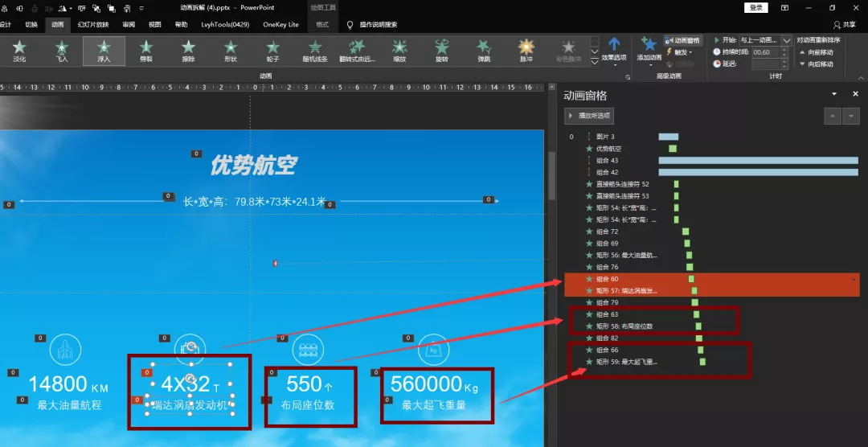This screenshot has height=447, width=868.
Task: Apply the 脉冲 pulse emphasis animation
Action: tap(526, 51)
